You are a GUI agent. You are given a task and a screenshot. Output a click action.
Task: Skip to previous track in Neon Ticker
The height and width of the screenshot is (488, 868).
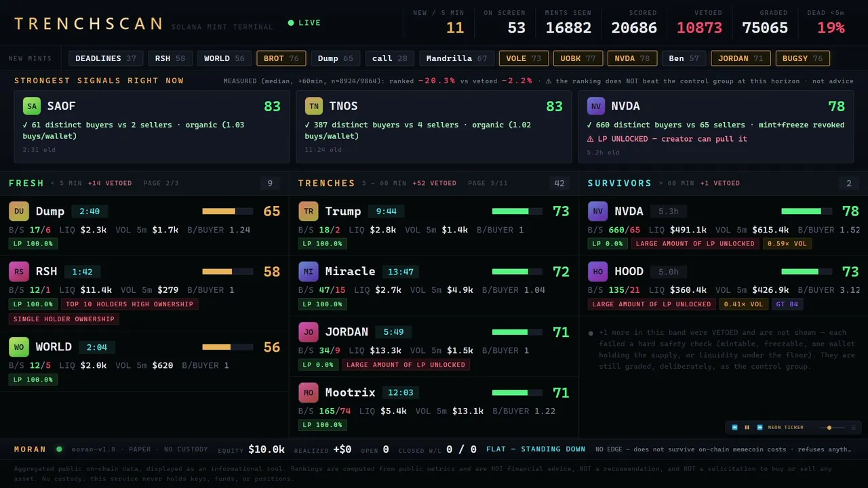734,428
